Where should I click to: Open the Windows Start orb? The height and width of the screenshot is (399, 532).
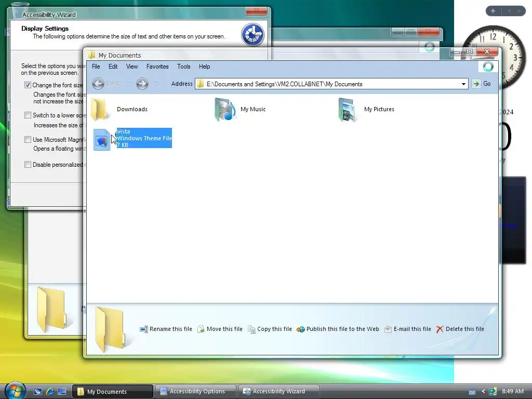pyautogui.click(x=15, y=391)
